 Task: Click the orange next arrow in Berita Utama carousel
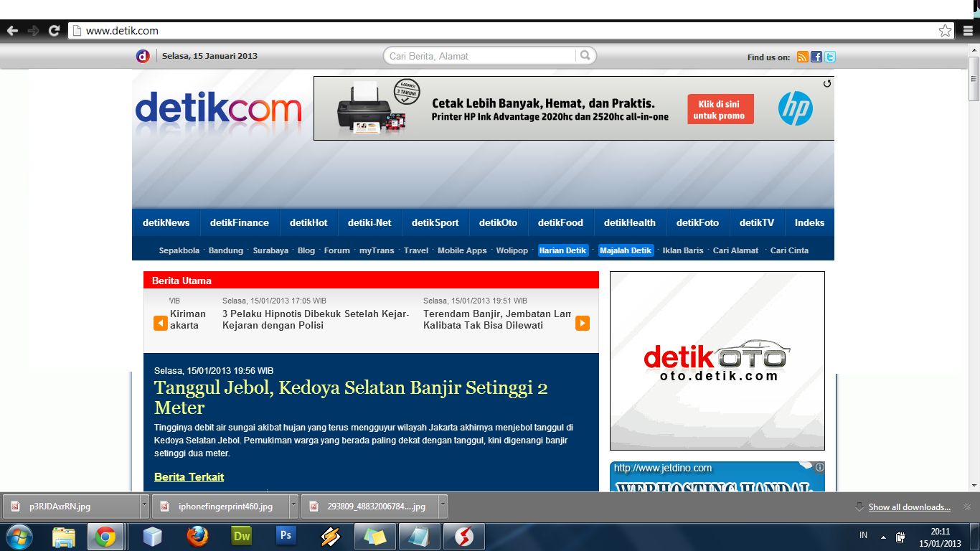tap(581, 323)
